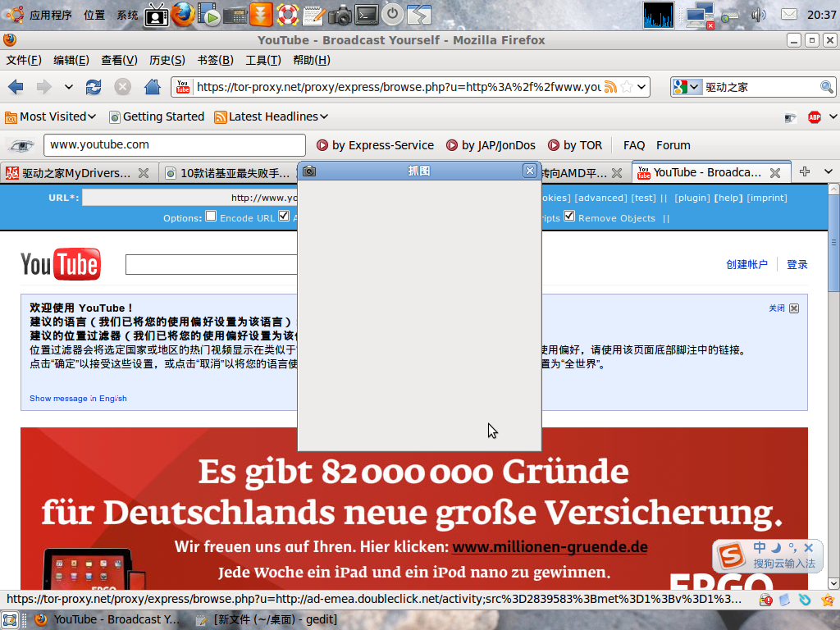Click the show desktop icon in bottom panel
The image size is (840, 630).
[10, 620]
